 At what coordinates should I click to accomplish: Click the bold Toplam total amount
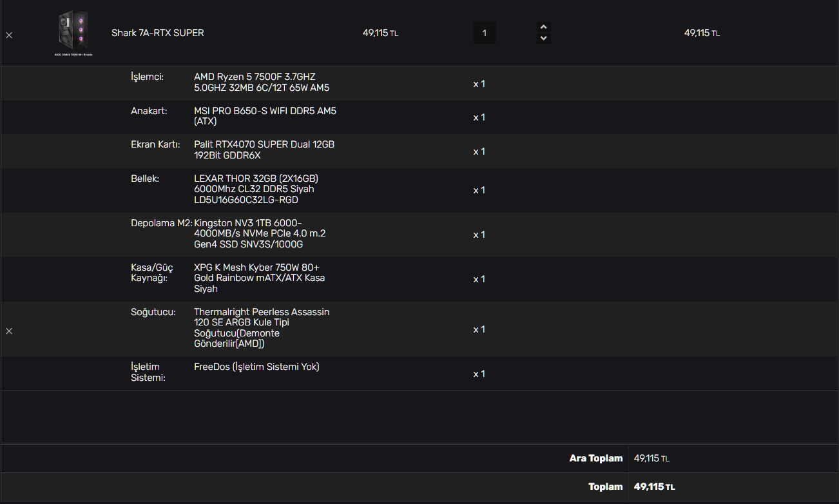pyautogui.click(x=654, y=487)
